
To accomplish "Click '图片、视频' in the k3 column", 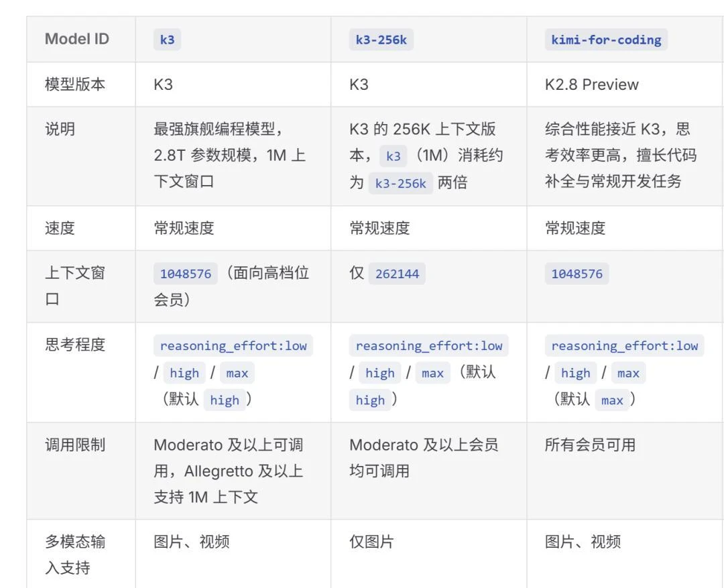I will tap(192, 541).
